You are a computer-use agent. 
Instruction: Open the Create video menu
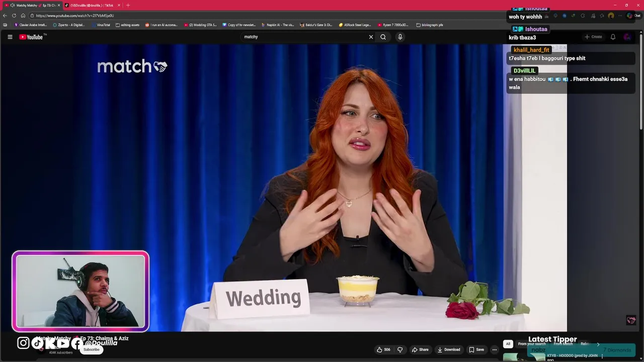pos(593,37)
